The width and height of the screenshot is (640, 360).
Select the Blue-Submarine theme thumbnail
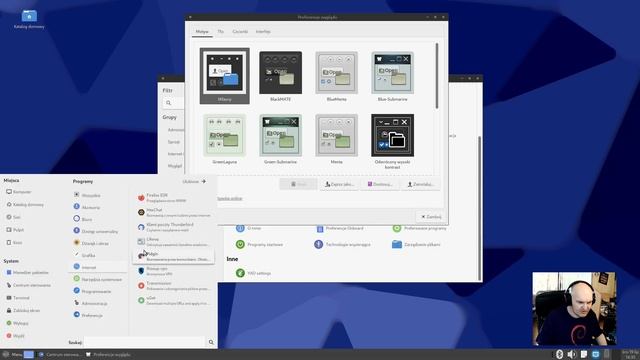(392, 76)
